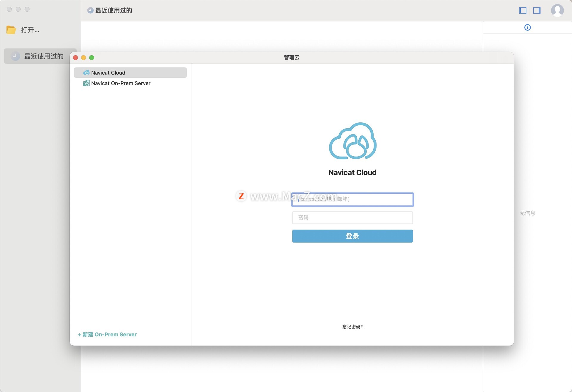The width and height of the screenshot is (572, 392).
Task: Maximize the 管理云 dialog with green button
Action: coord(92,58)
